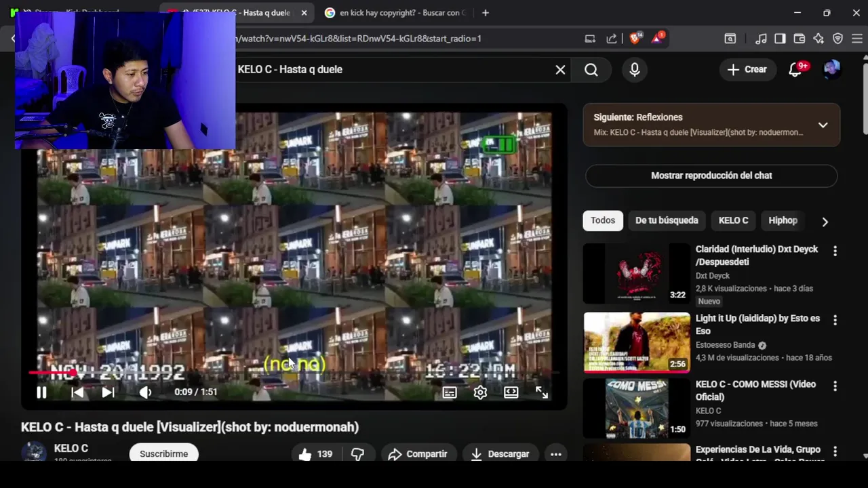Mute the video using the speaker icon
This screenshot has width=868, height=488.
(145, 392)
